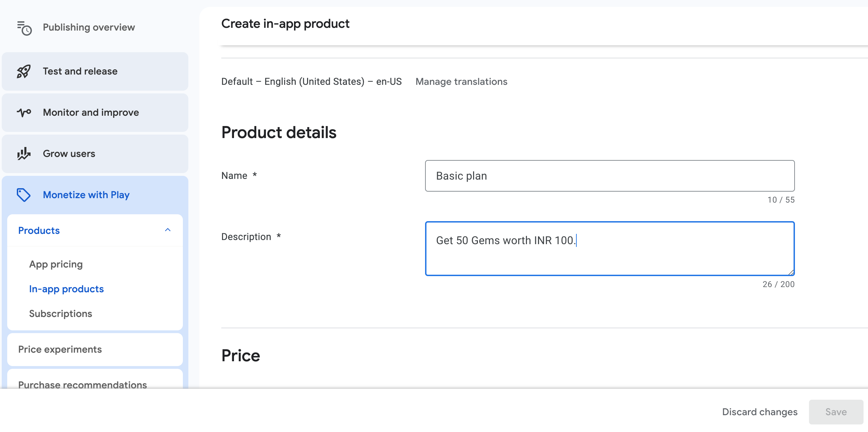Screen dimensions: 868x432
Task: Click the Publishing overview icon
Action: [x=24, y=27]
